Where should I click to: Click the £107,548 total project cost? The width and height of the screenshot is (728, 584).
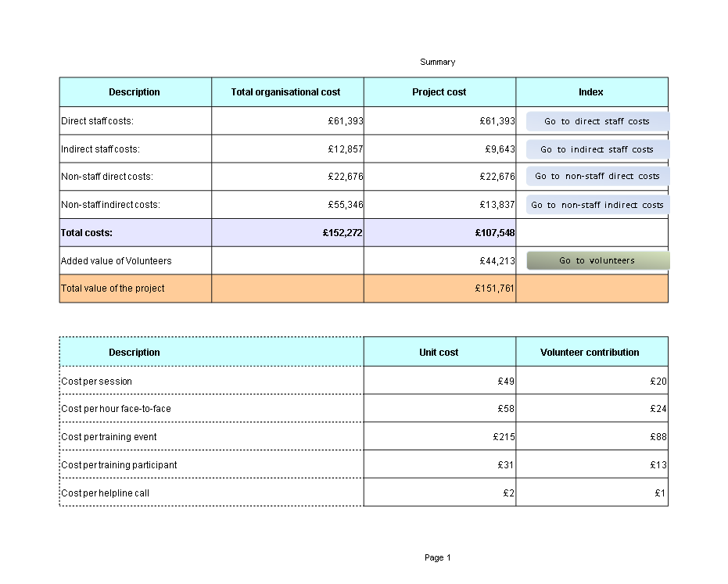point(440,232)
